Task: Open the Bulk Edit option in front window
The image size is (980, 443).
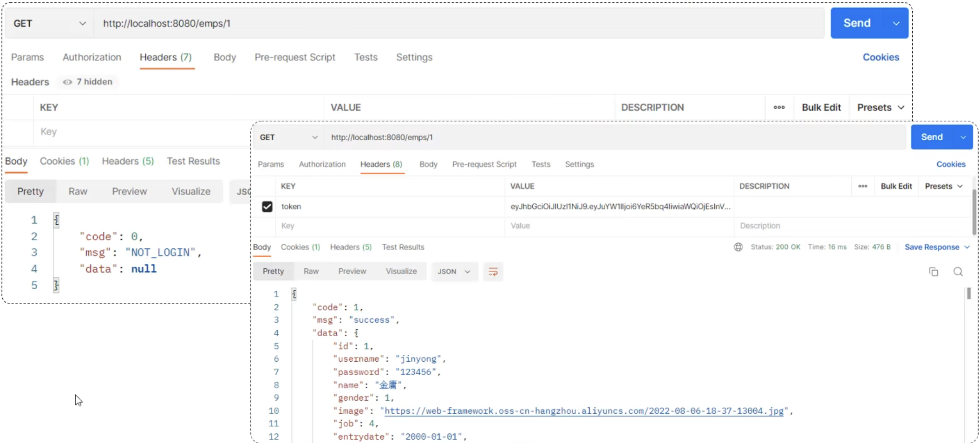Action: point(896,186)
